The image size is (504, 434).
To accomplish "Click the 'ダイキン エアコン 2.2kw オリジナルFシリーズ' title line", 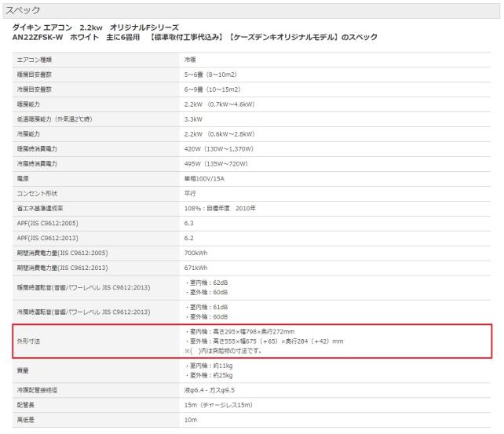I will (96, 27).
